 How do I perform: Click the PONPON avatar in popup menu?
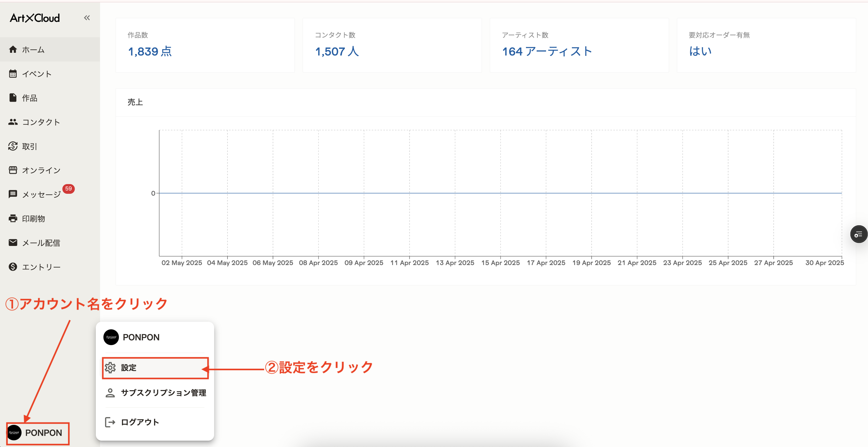point(111,337)
